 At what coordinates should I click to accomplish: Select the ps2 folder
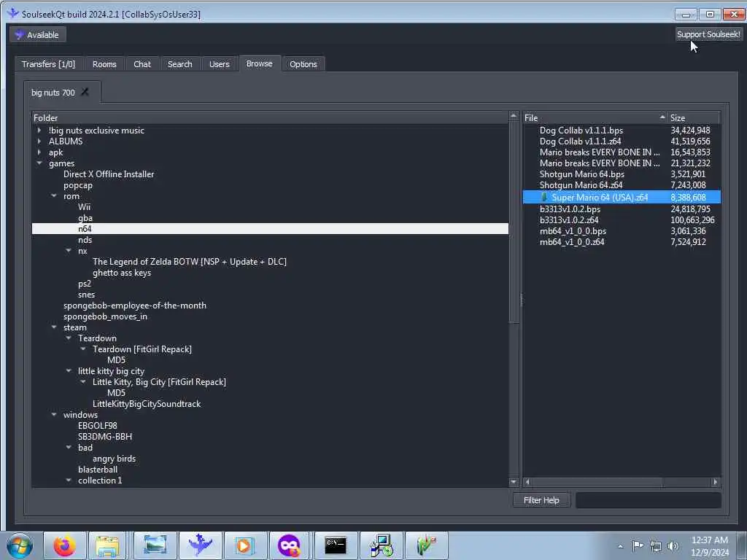tap(85, 284)
